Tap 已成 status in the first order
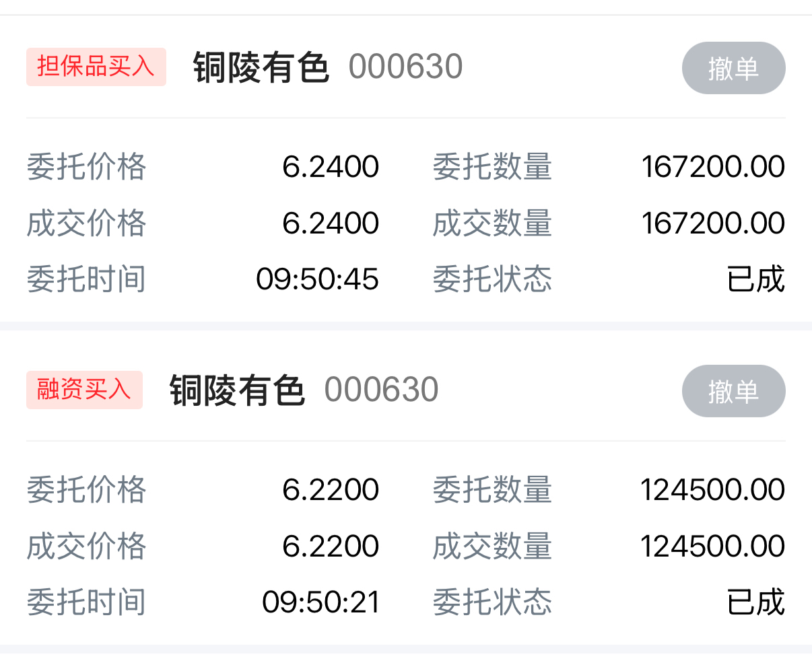Viewport: 812px width, 669px height. (x=755, y=279)
